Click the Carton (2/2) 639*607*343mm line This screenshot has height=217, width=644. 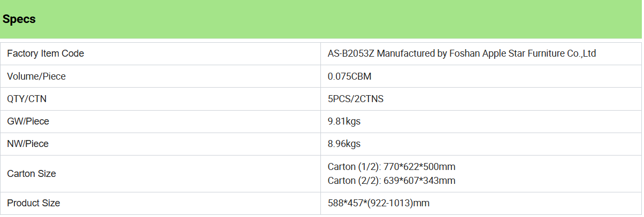[x=392, y=181]
